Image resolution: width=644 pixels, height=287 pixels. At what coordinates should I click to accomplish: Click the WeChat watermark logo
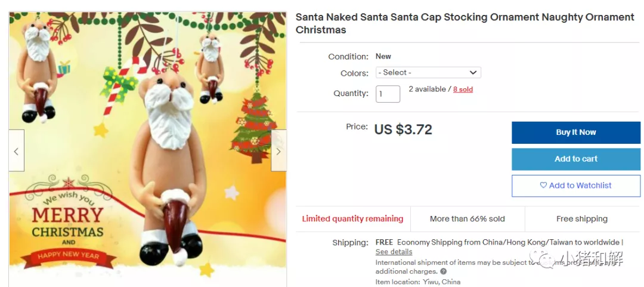click(545, 260)
